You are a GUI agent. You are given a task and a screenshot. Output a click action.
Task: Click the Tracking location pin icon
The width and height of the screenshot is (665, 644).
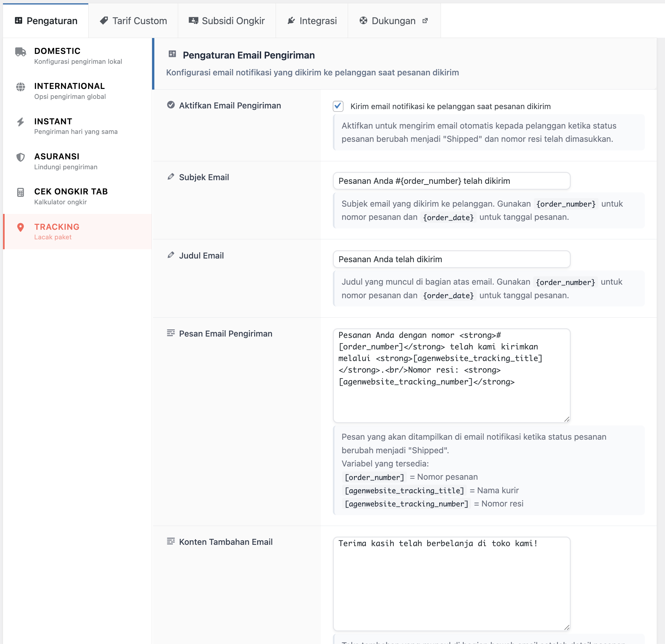(x=20, y=227)
